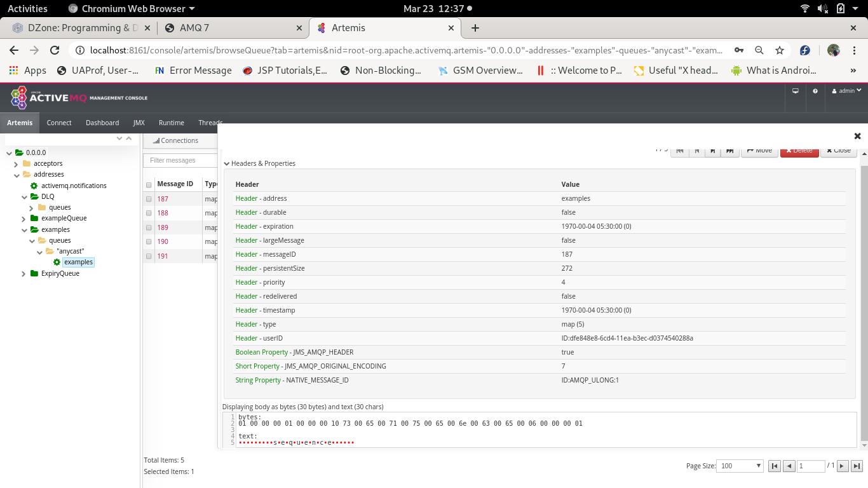Click the first message navigation icon
Image resolution: width=868 pixels, height=488 pixels.
pos(680,151)
